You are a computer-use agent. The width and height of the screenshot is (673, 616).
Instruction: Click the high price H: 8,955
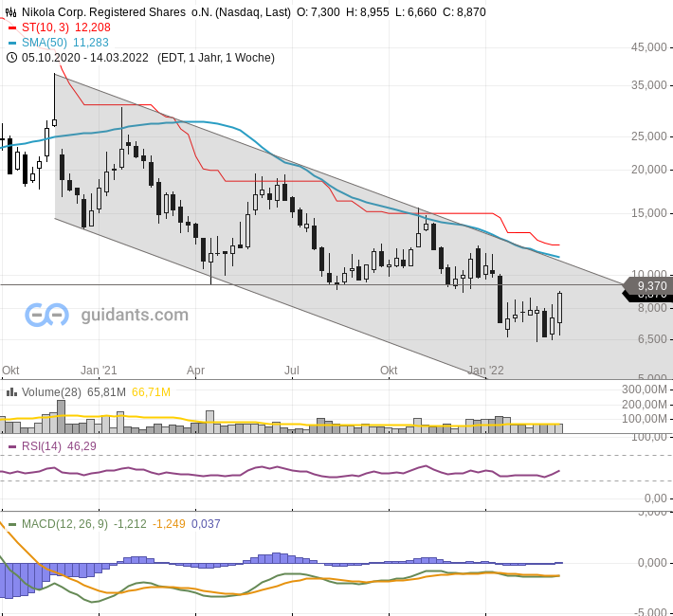coord(368,12)
